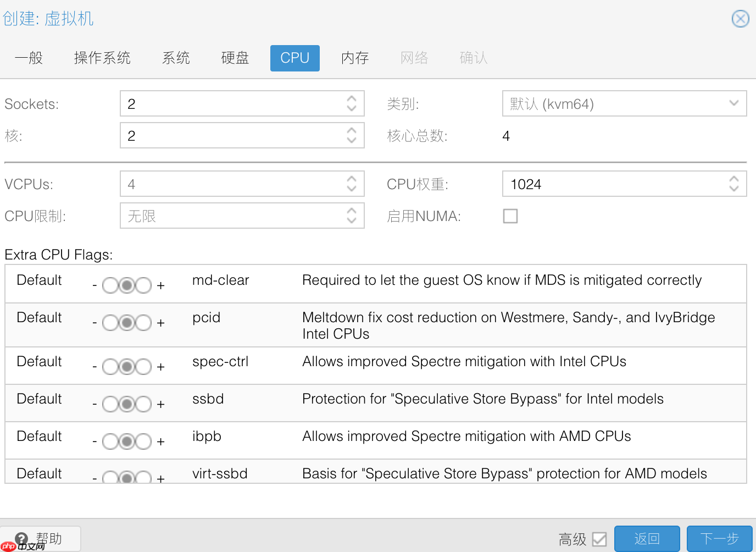Click the VCPUs spinner up arrow

(352, 179)
